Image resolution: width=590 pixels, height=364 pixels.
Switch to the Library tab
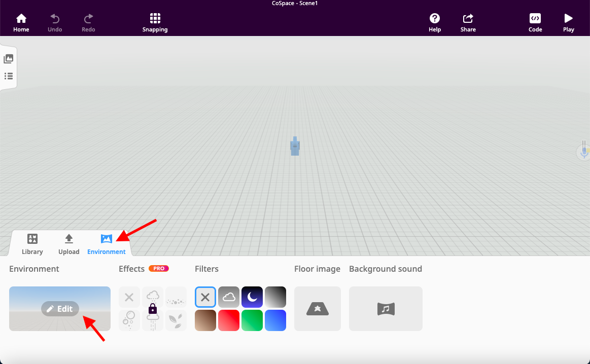coord(32,244)
